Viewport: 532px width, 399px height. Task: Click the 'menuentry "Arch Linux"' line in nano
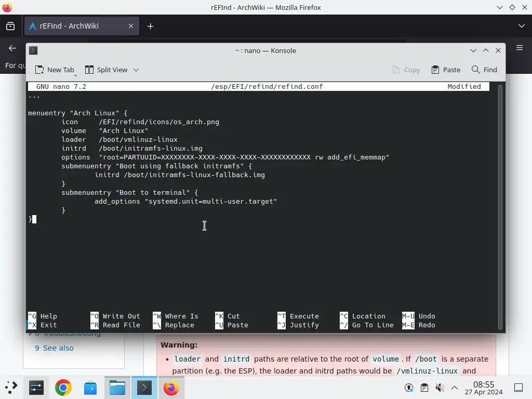(78, 113)
